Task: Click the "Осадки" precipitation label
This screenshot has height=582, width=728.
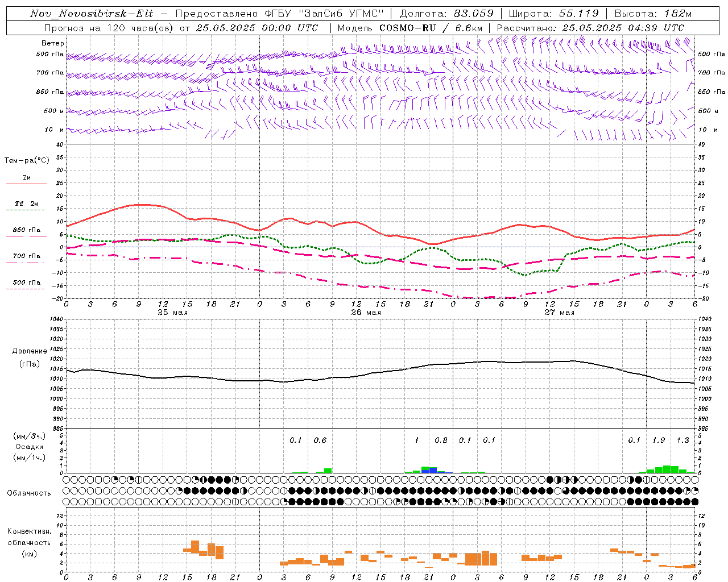Action: coord(30,447)
